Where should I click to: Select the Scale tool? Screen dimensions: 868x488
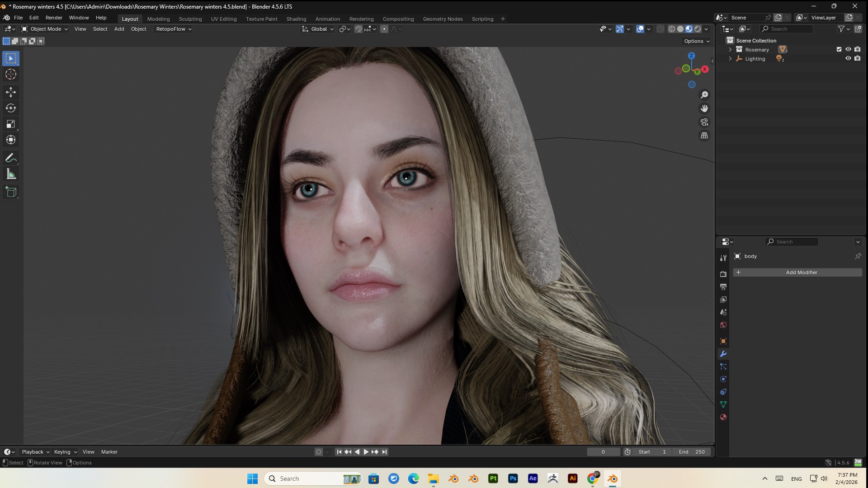point(11,124)
